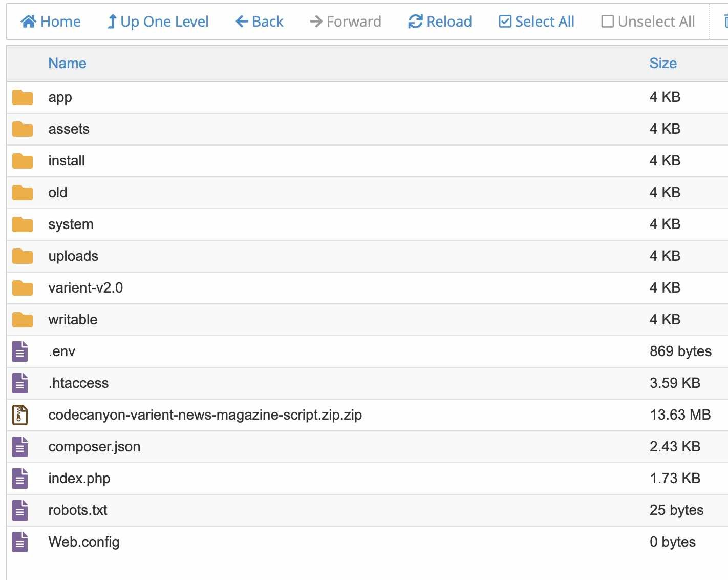This screenshot has height=580, width=728.
Task: Sort files by Name column header
Action: pyautogui.click(x=67, y=63)
